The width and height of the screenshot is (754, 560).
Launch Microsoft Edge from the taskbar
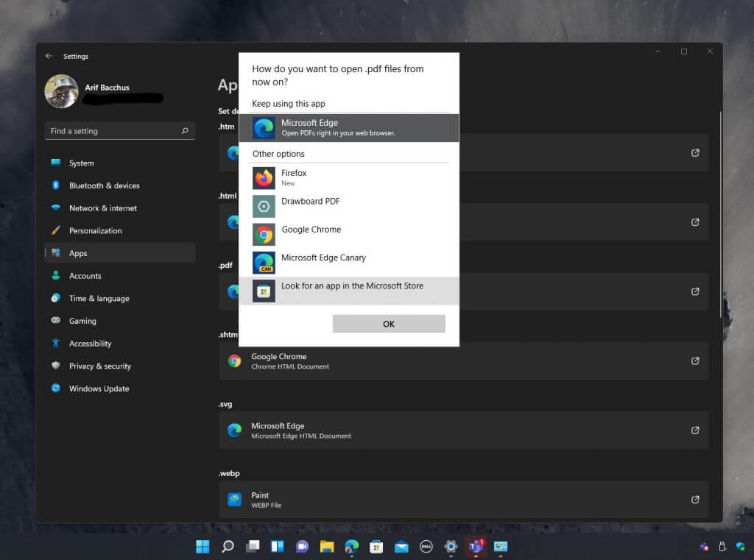pyautogui.click(x=352, y=547)
